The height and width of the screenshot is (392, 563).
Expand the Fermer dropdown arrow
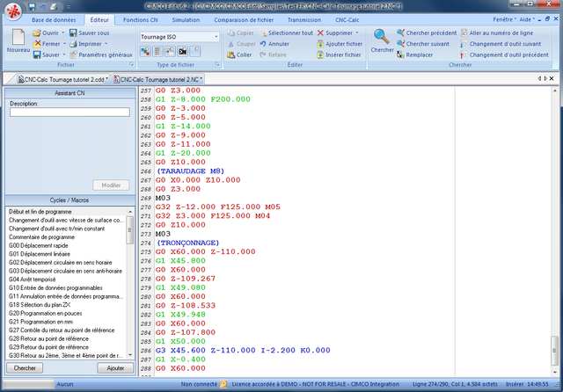(64, 44)
